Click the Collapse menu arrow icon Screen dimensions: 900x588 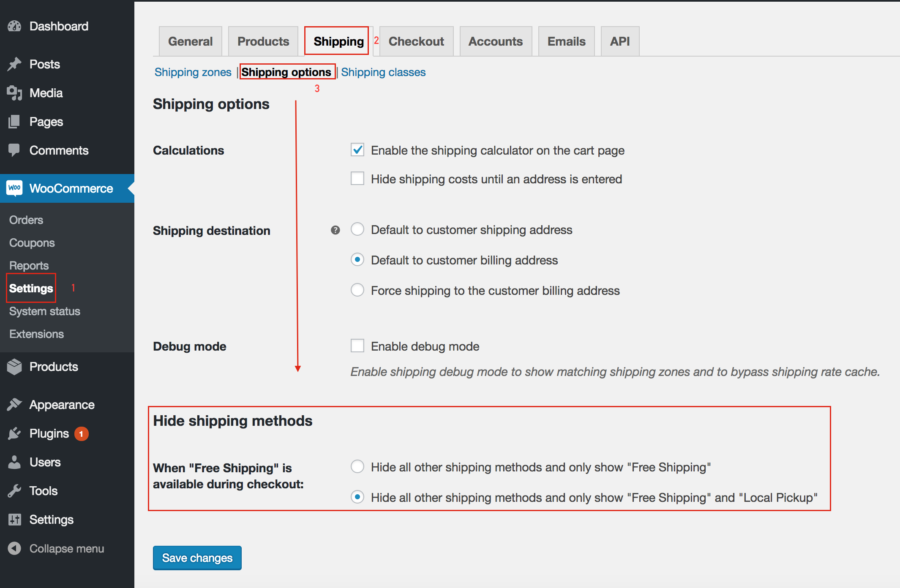click(x=14, y=548)
